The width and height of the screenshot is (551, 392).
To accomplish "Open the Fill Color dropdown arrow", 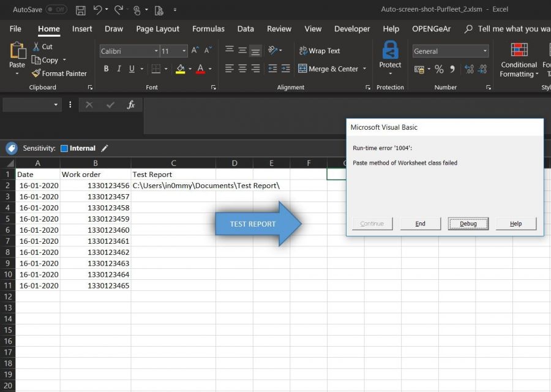I will coord(190,69).
